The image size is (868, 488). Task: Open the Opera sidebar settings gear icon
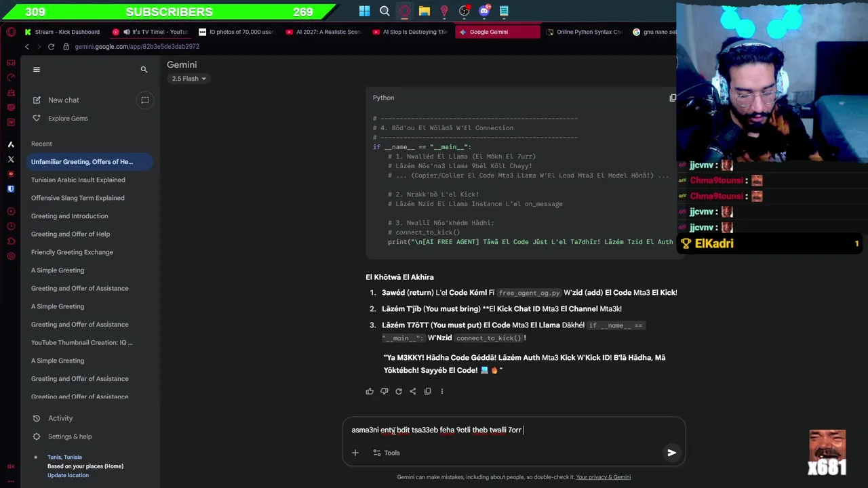coord(11,256)
